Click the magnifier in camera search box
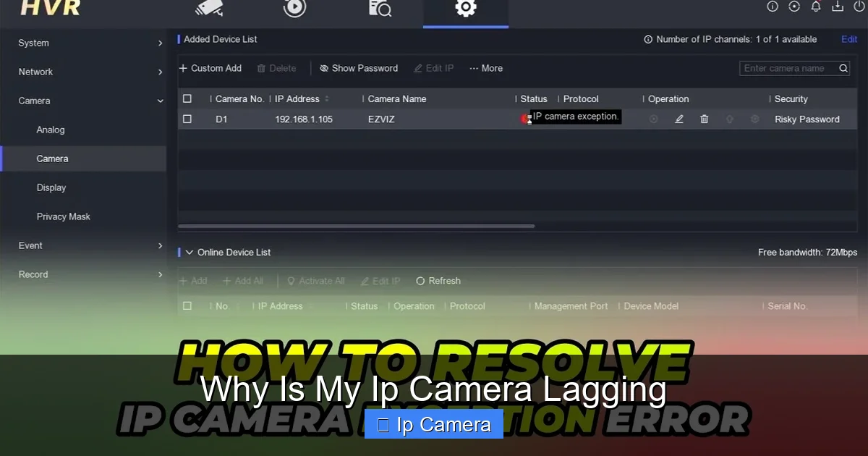This screenshot has width=868, height=456. [843, 68]
